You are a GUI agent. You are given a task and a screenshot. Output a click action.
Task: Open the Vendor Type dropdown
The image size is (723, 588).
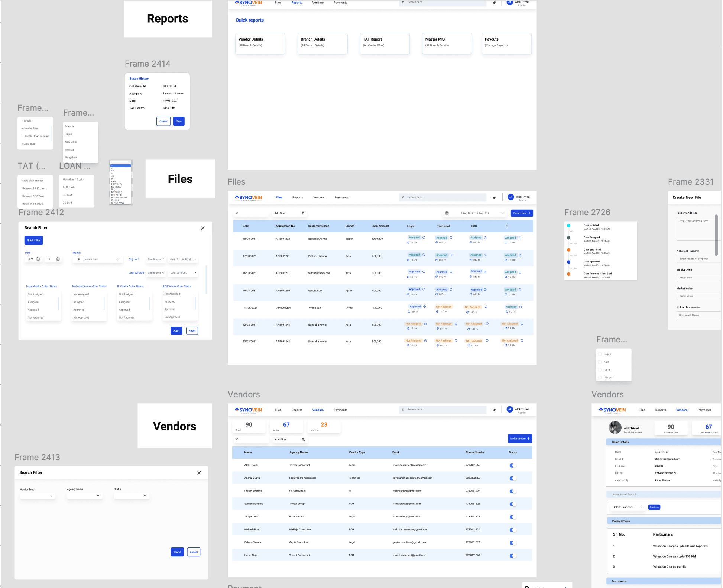click(x=38, y=496)
